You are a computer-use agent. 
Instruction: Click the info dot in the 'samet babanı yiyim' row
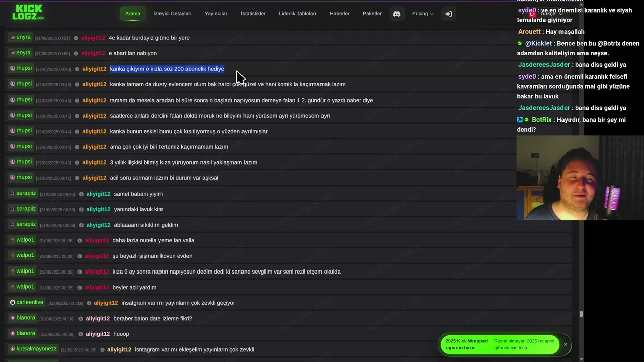point(81,194)
